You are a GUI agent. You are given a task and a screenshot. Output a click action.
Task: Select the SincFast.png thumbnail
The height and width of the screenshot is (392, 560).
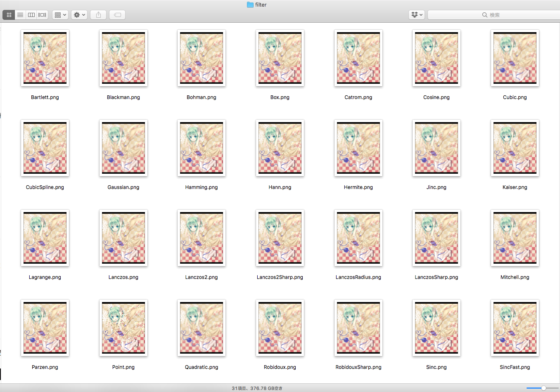point(515,328)
